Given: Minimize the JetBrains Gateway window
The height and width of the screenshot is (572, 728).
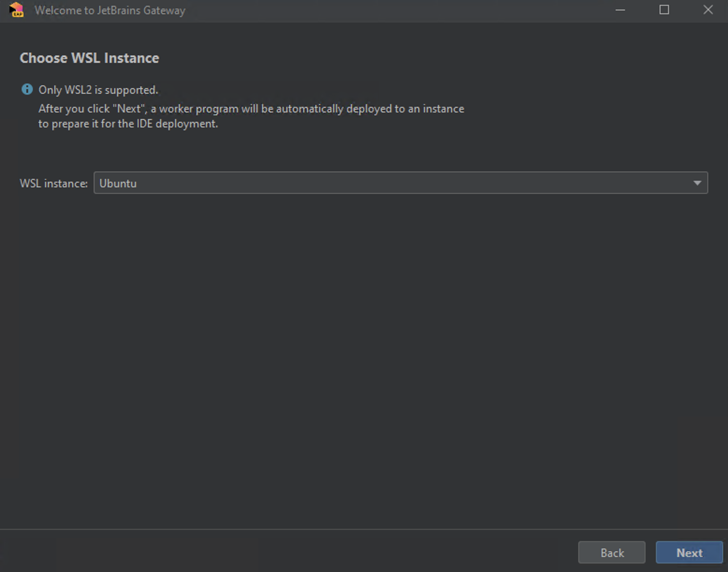Looking at the screenshot, I should 620,10.
